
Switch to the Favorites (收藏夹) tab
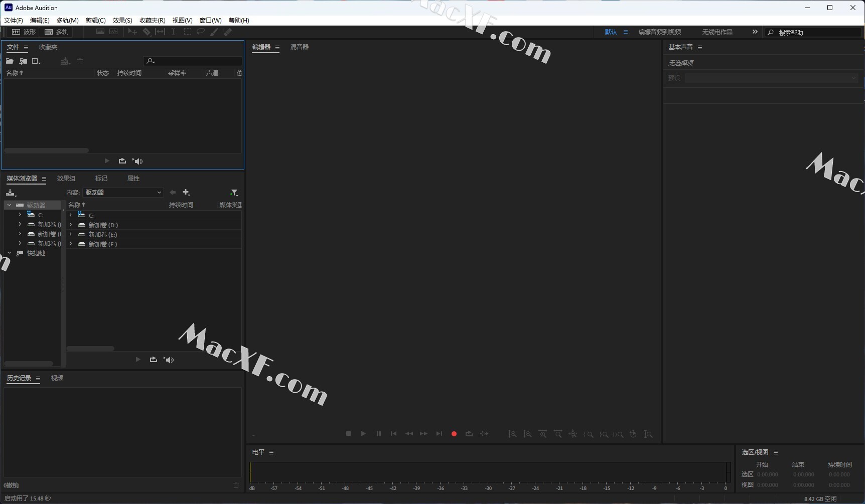click(x=48, y=47)
